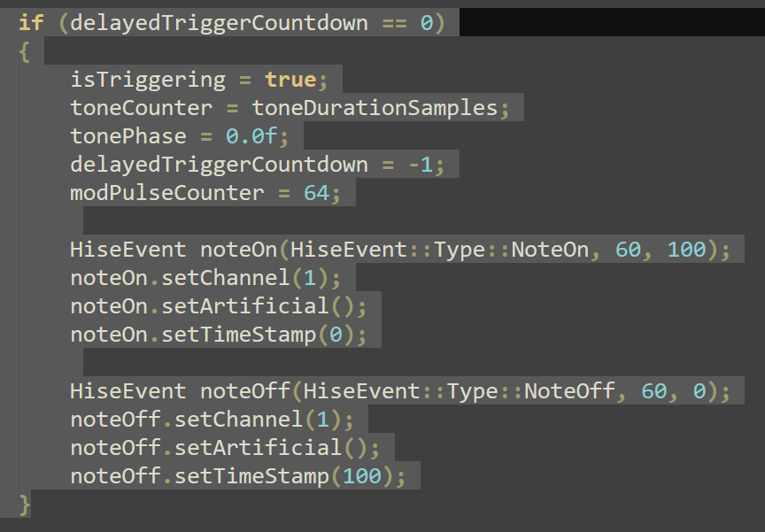Click the 100 in noteOff.setTimeStamp
The height and width of the screenshot is (532, 765).
click(362, 476)
